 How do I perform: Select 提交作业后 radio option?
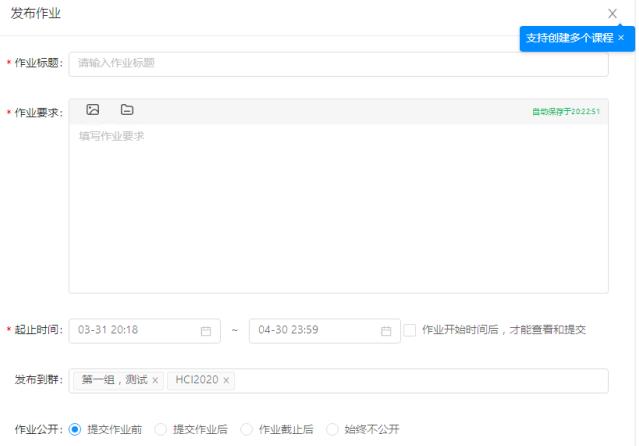pyautogui.click(x=161, y=430)
